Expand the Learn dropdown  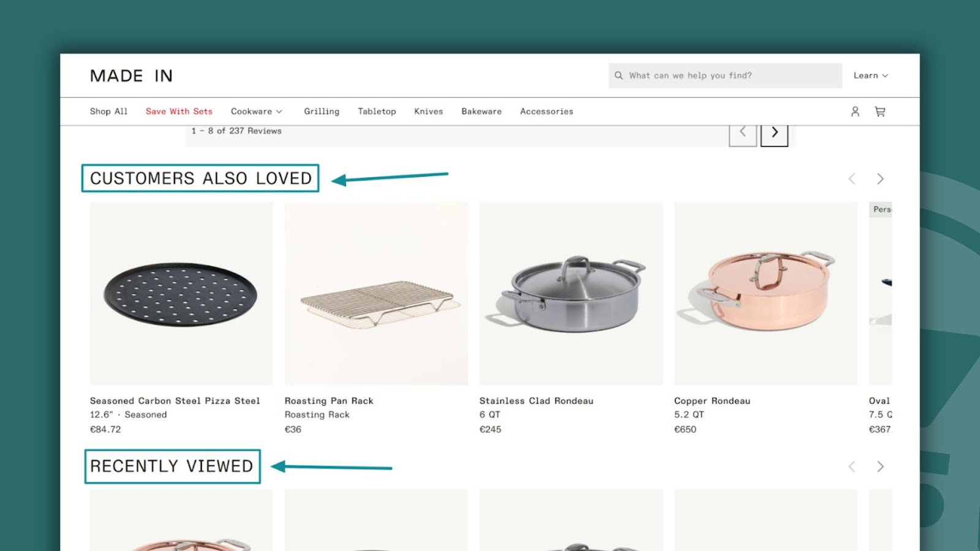[870, 75]
